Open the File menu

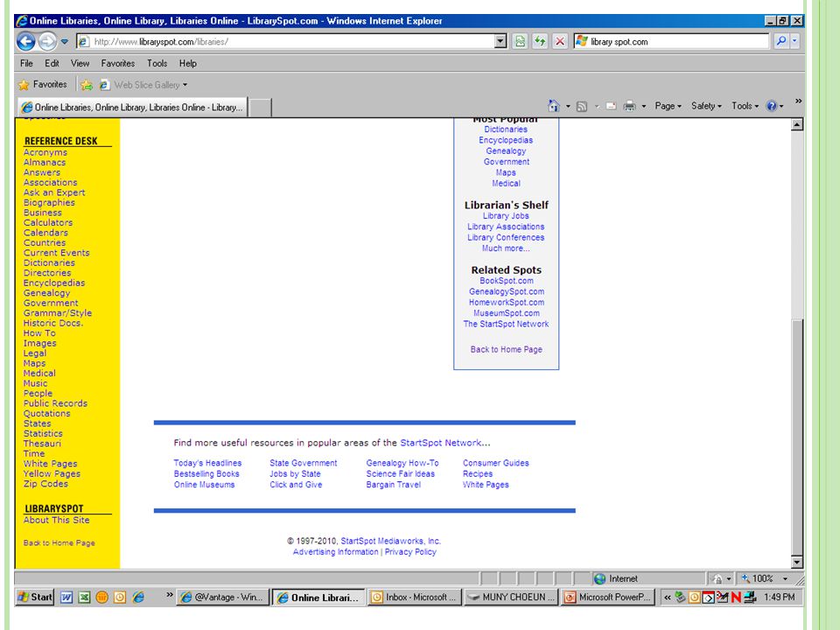(26, 63)
